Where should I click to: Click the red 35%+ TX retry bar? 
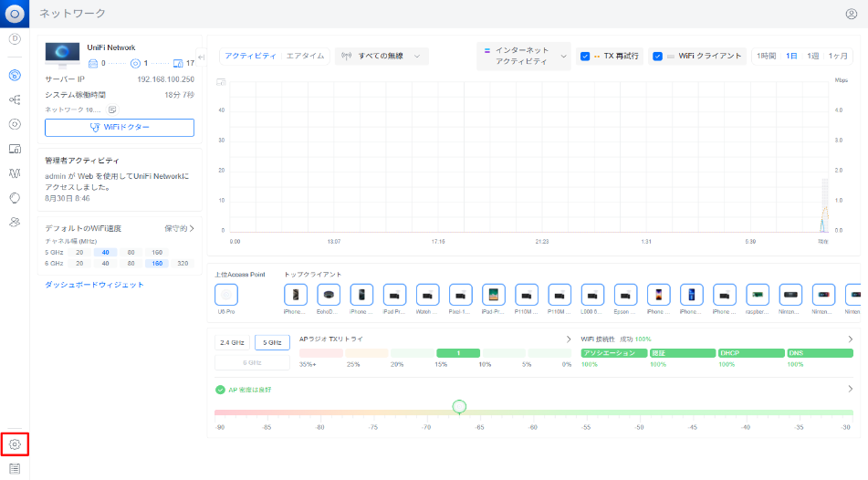[x=321, y=352]
